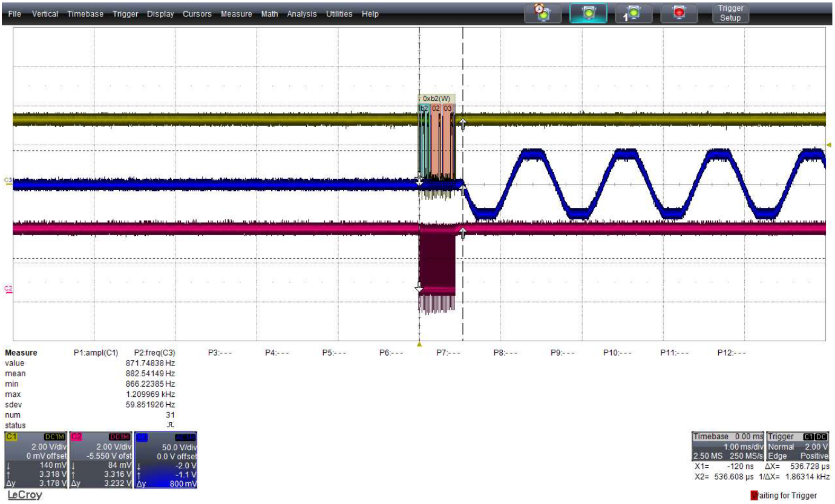Click the num value 31

click(169, 415)
